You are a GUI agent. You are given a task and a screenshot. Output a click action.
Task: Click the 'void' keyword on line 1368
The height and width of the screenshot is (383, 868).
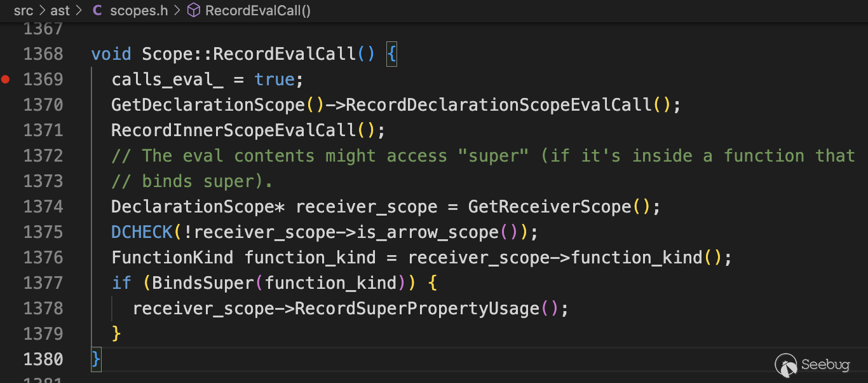(x=111, y=54)
